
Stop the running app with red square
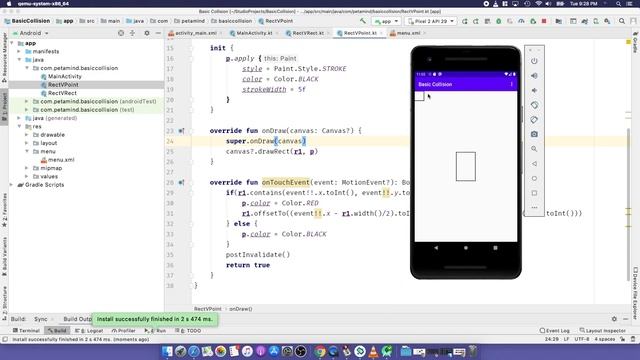point(544,21)
